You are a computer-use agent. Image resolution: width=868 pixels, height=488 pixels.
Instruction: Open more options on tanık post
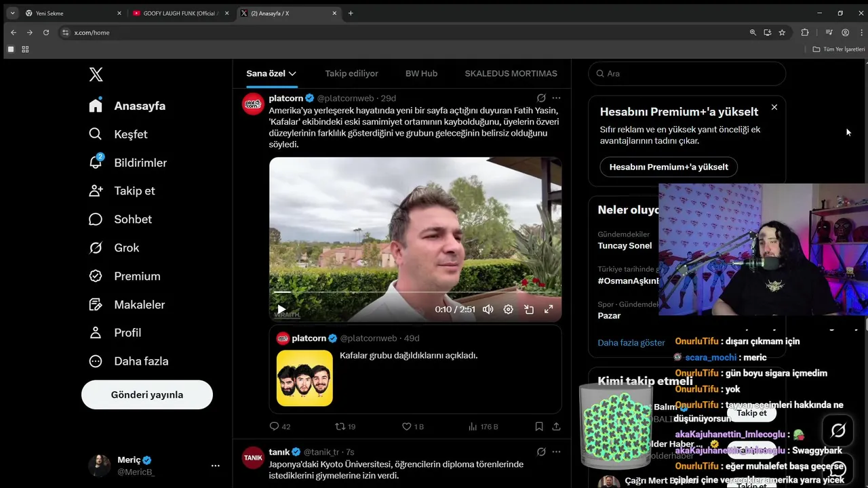click(556, 452)
